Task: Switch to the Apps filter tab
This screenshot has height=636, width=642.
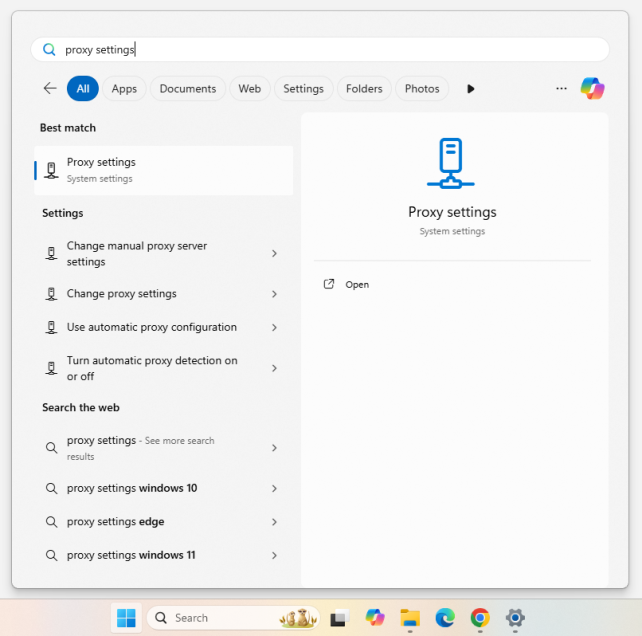Action: point(124,89)
